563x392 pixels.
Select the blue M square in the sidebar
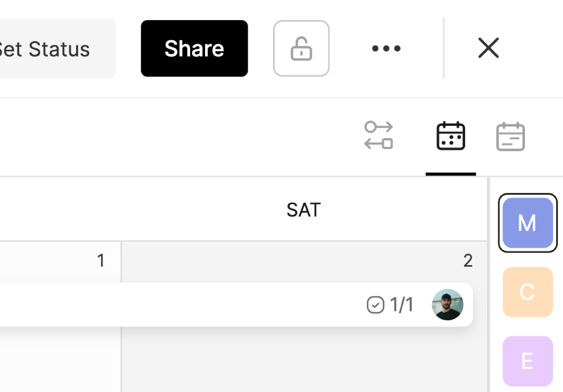528,223
